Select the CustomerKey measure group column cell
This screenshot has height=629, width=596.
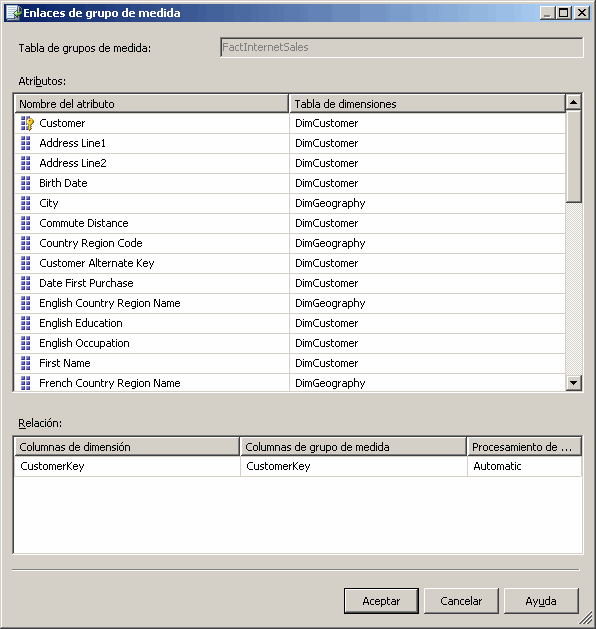354,466
